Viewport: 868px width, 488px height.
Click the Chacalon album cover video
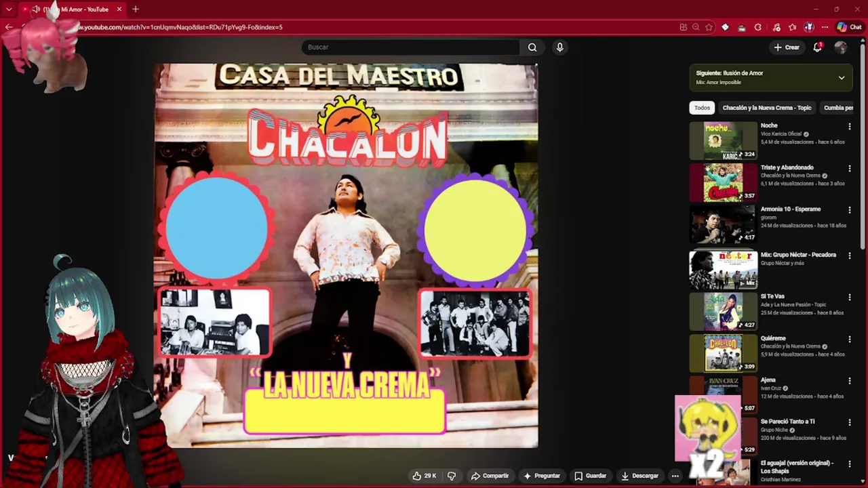pyautogui.click(x=347, y=256)
